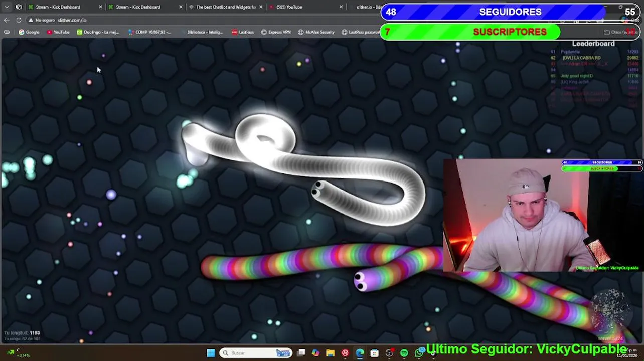Switch to the first Stream - Kick Dashboard tab
The image size is (644, 361).
tap(58, 7)
